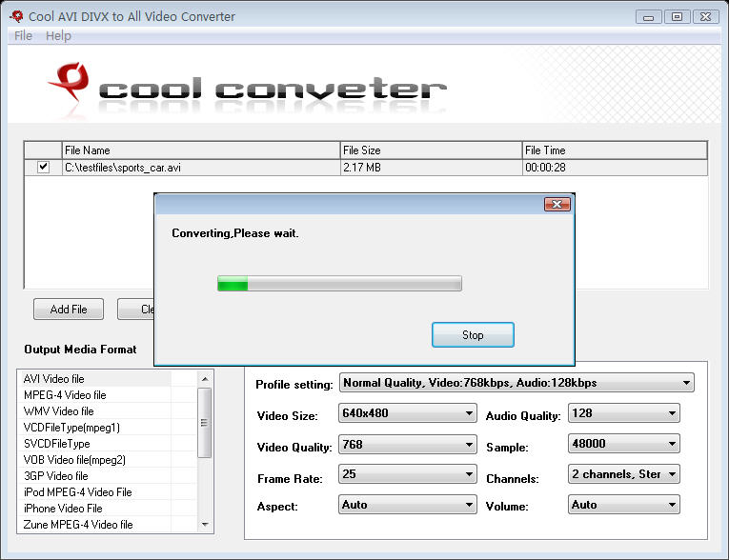The image size is (729, 560).
Task: Click format list scroll down arrow
Action: pyautogui.click(x=205, y=525)
